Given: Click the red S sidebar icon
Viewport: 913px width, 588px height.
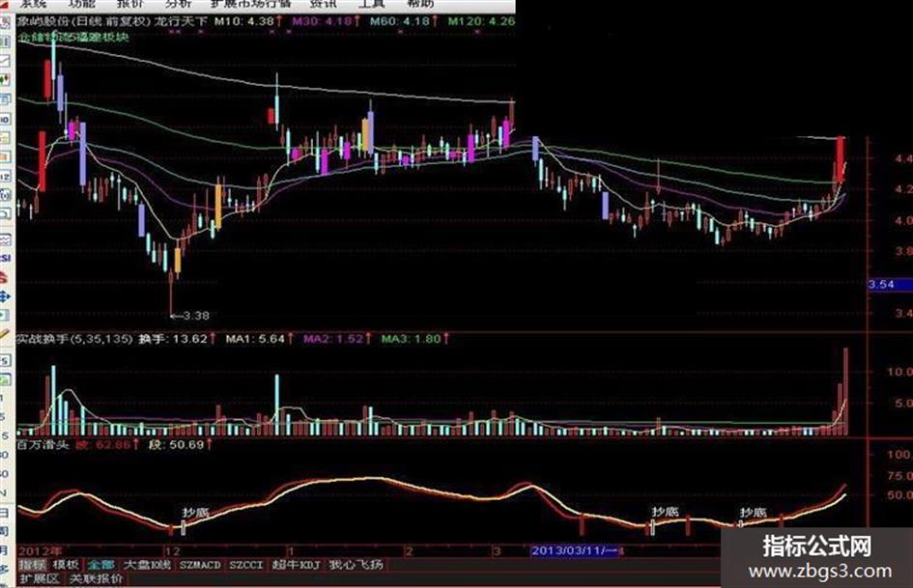Looking at the screenshot, I should (x=4, y=278).
